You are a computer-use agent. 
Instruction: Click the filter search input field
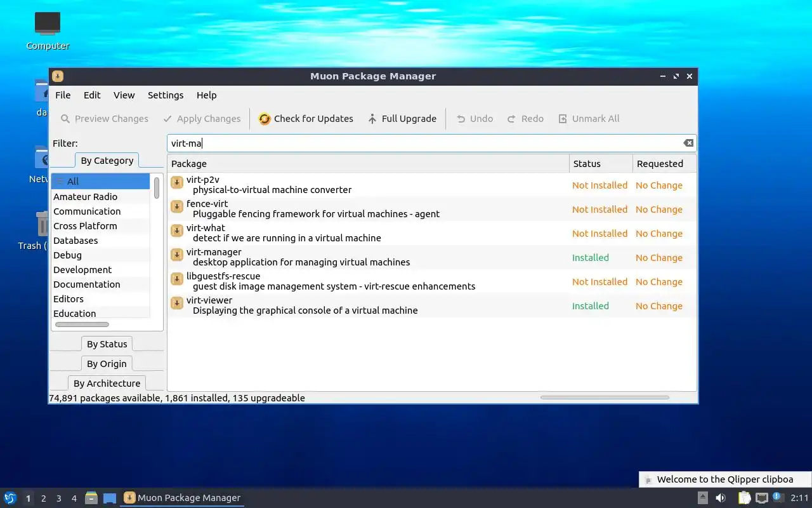[x=431, y=143]
